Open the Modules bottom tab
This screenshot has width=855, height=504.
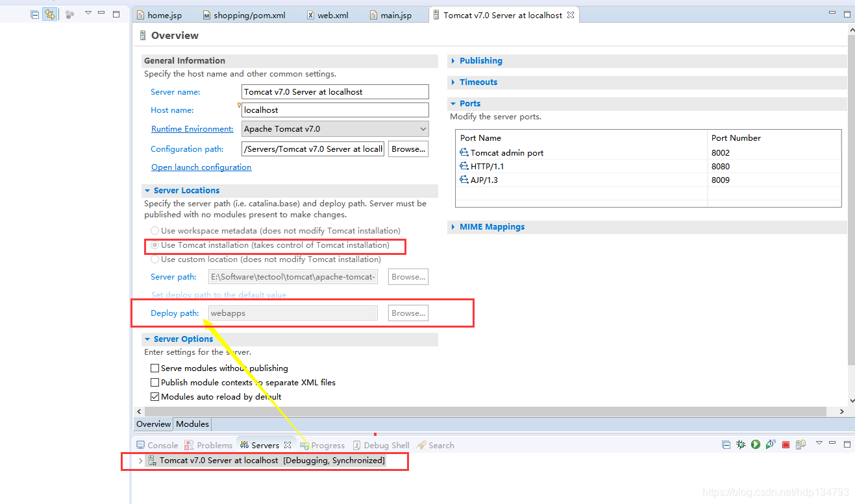click(193, 424)
